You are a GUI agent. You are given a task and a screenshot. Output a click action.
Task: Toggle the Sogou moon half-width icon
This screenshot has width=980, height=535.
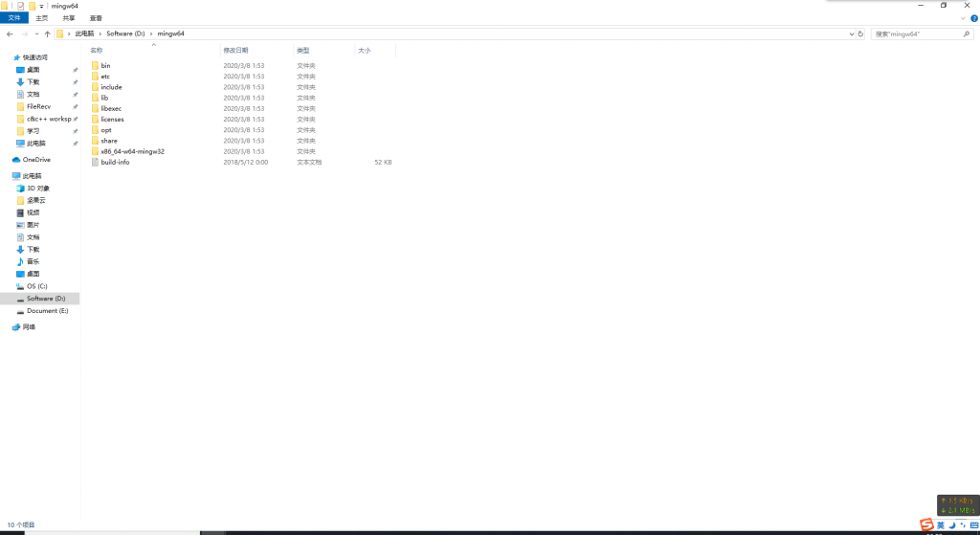click(x=952, y=525)
